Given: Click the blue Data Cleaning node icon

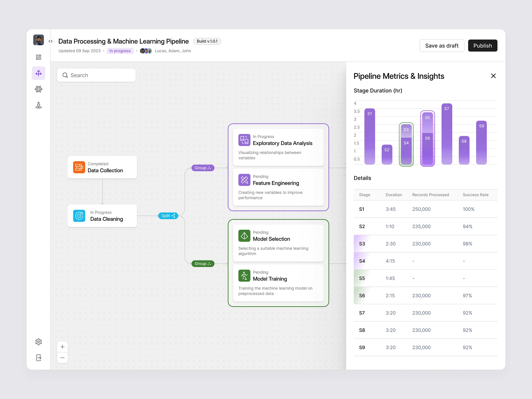Looking at the screenshot, I should [79, 216].
